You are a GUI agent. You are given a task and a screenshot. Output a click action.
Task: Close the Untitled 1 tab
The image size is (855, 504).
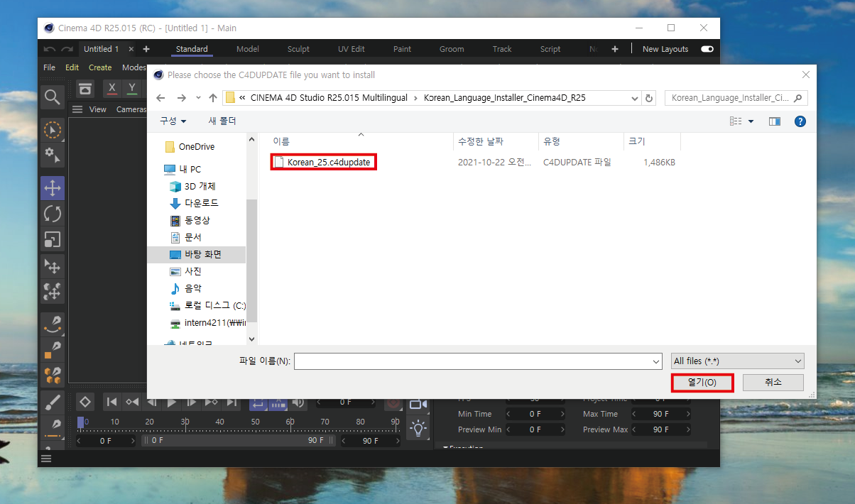(x=131, y=49)
